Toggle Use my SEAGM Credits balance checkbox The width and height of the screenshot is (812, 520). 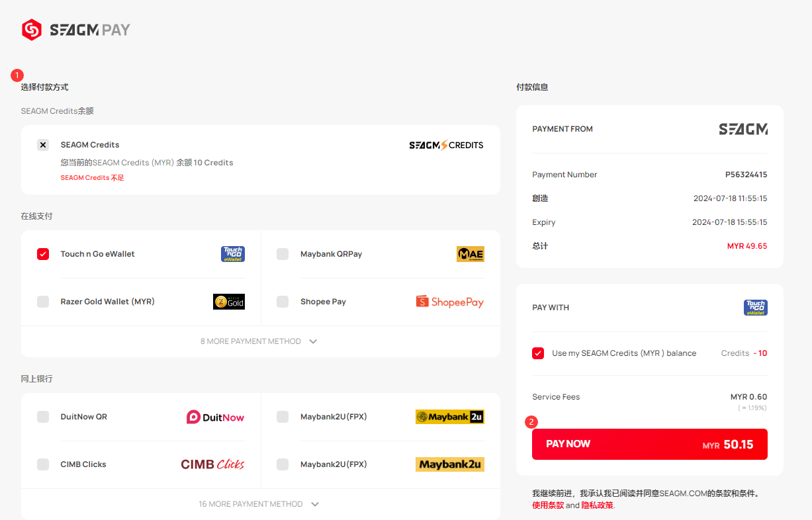tap(538, 353)
